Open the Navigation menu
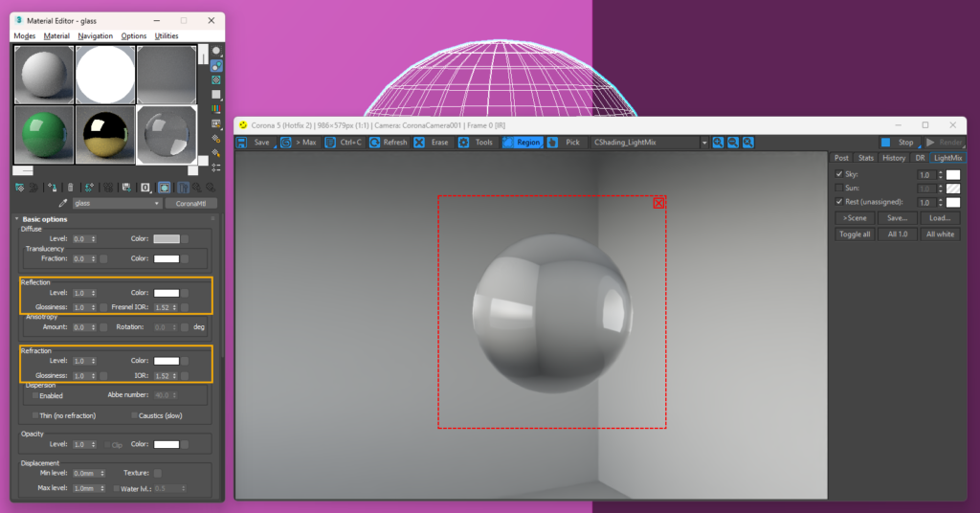This screenshot has width=980, height=513. [x=95, y=36]
